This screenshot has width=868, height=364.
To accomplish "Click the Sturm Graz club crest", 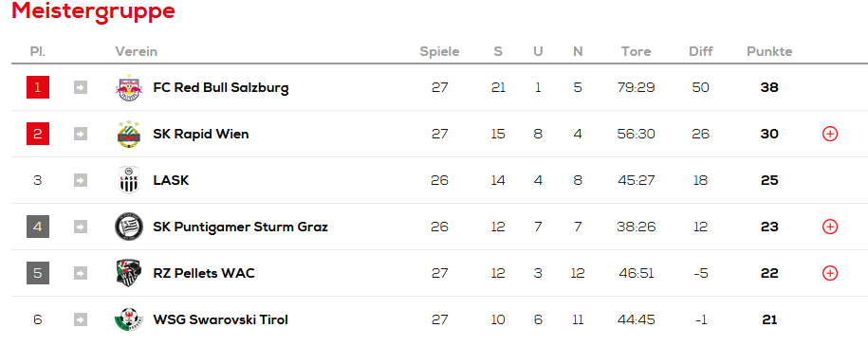I will point(129,227).
